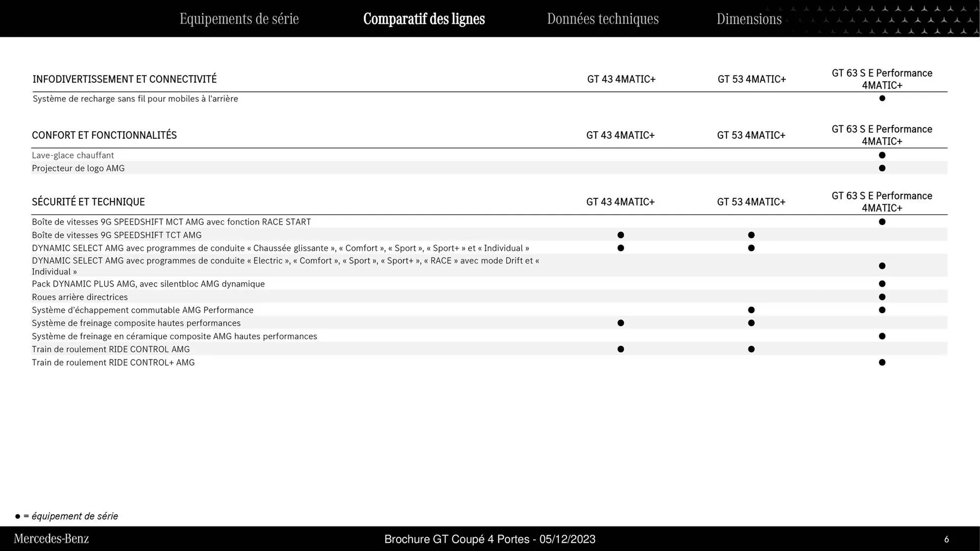980x551 pixels.
Task: Expand the CONFORT ET FONCTIONNALITÉS section
Action: click(104, 135)
